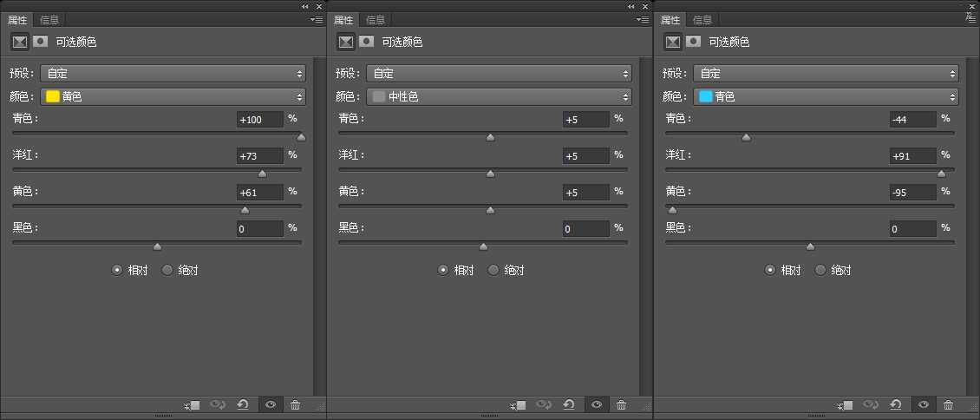Click the clip-to-layer icon in the Yellows (黄色) panel
The width and height of the screenshot is (980, 420).
pyautogui.click(x=193, y=404)
